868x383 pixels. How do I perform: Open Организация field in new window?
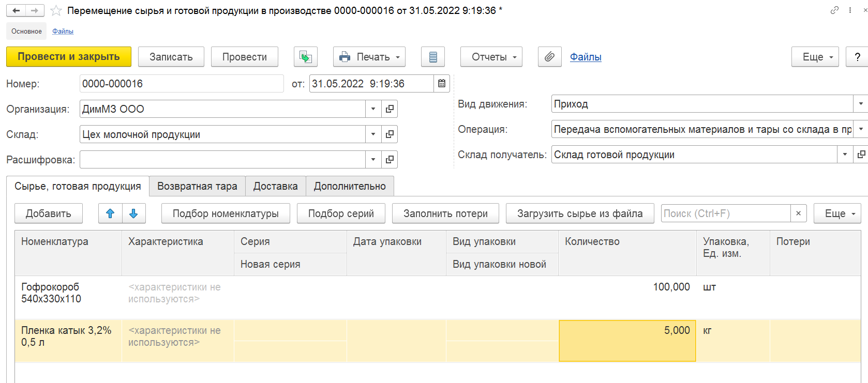[390, 109]
